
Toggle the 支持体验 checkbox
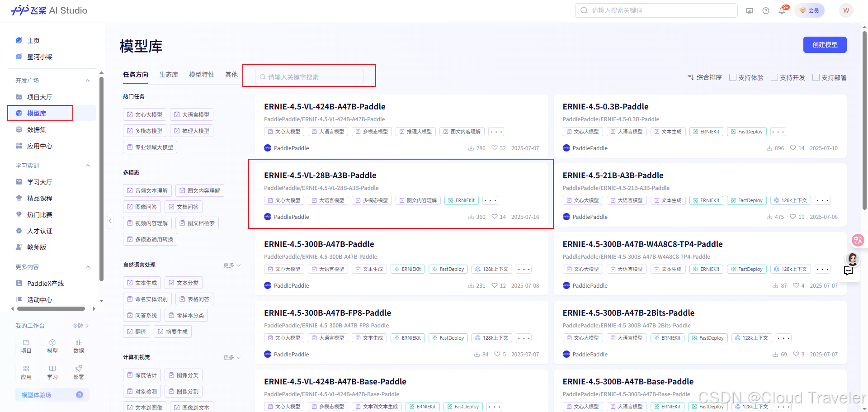[x=733, y=78]
